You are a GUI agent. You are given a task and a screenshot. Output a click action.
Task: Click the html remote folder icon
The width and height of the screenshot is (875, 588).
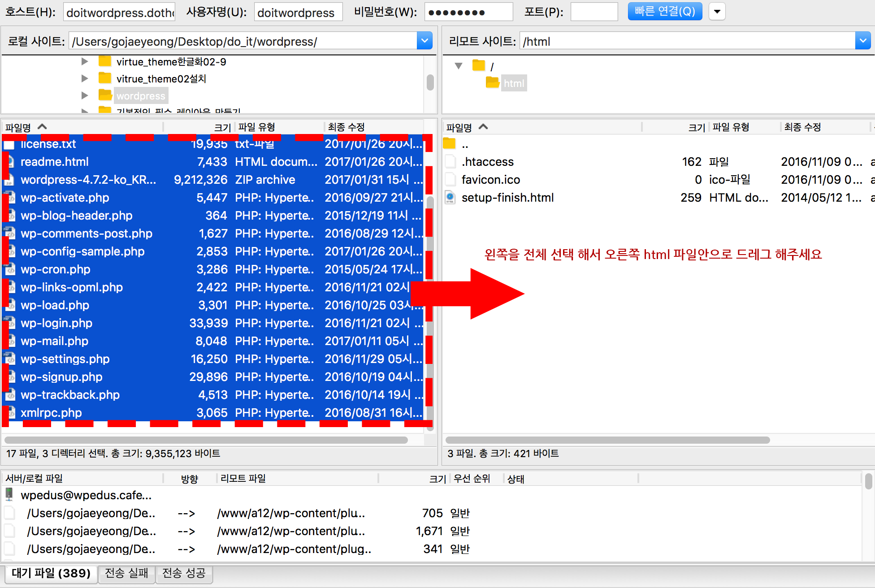coord(492,83)
